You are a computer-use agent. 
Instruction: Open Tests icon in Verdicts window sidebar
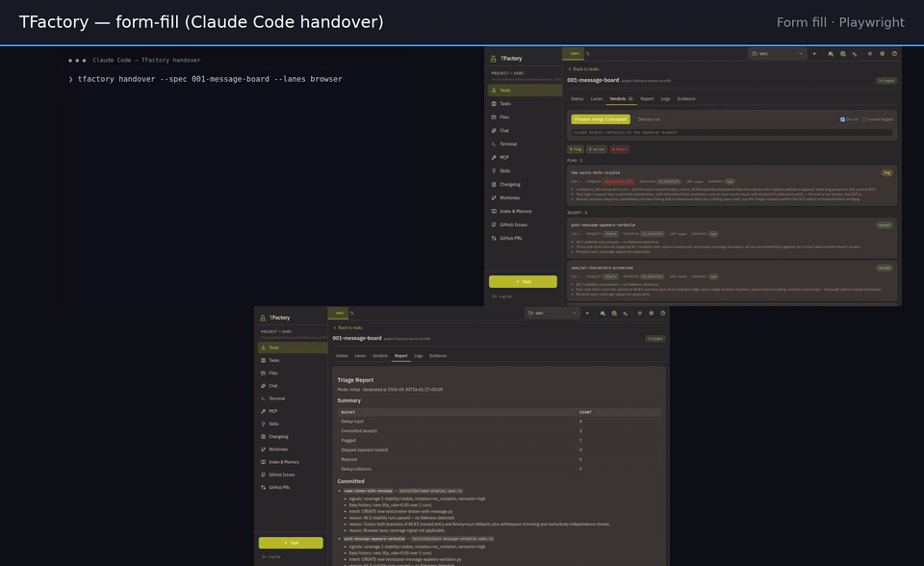pos(494,90)
